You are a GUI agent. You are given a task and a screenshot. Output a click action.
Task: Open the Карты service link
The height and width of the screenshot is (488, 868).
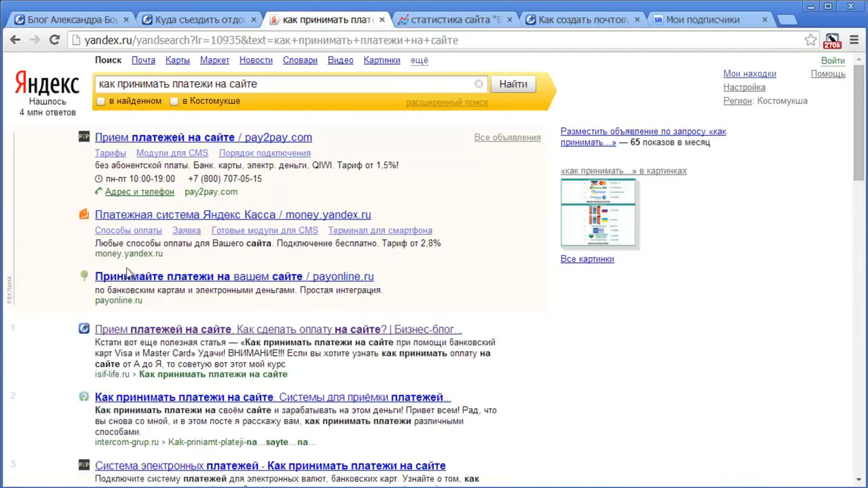click(178, 60)
